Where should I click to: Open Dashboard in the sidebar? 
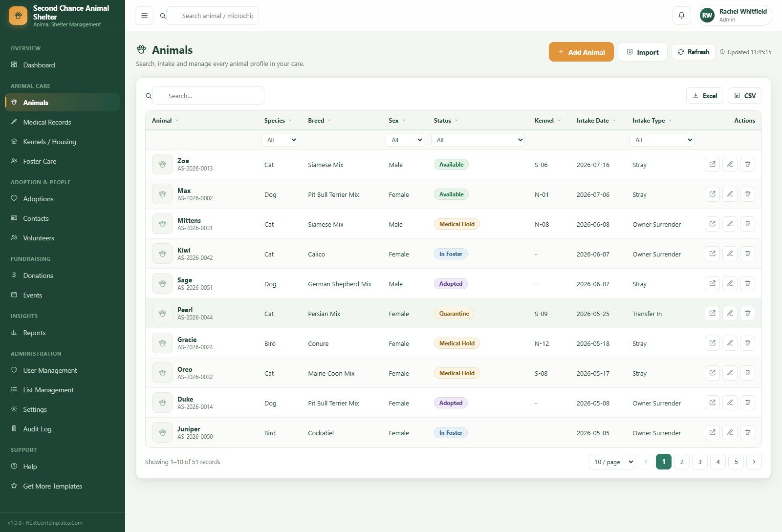point(63,65)
